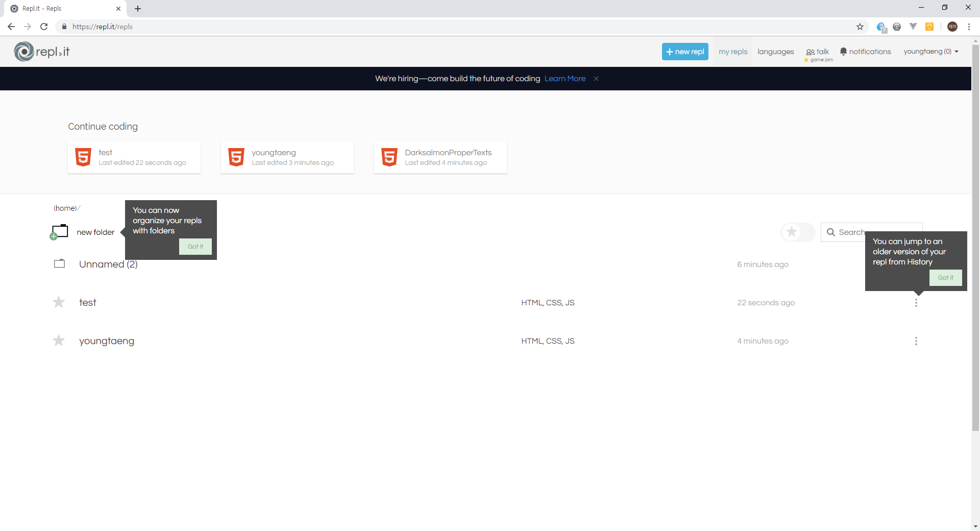
Task: Click the yellow extension icon
Action: pos(929,27)
